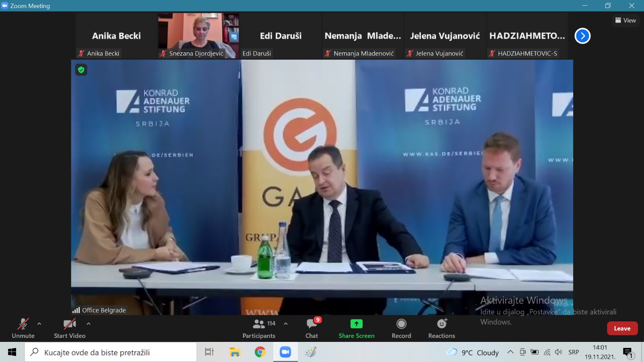Open Google Chrome from taskbar
This screenshot has width=644, height=362.
coord(260,352)
